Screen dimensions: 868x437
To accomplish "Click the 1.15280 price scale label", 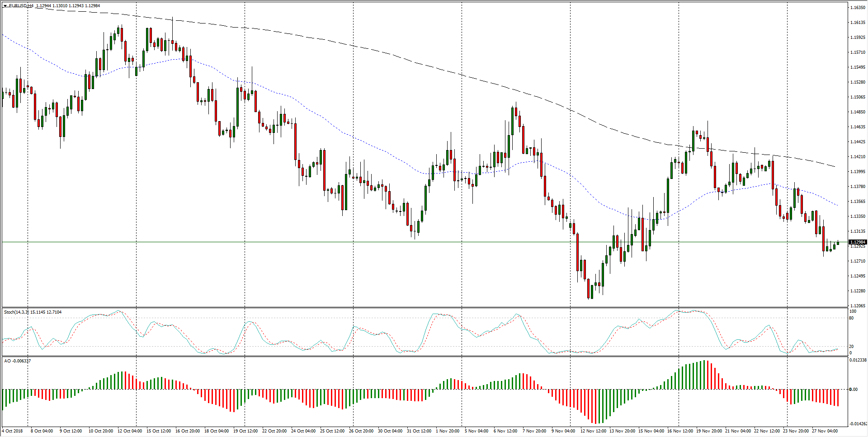I will pos(858,82).
